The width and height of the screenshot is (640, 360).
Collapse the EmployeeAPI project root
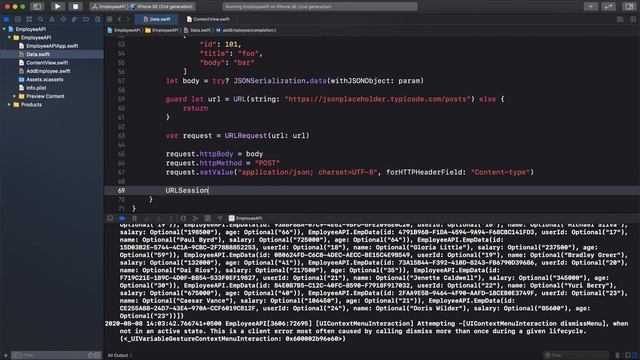pos(4,29)
